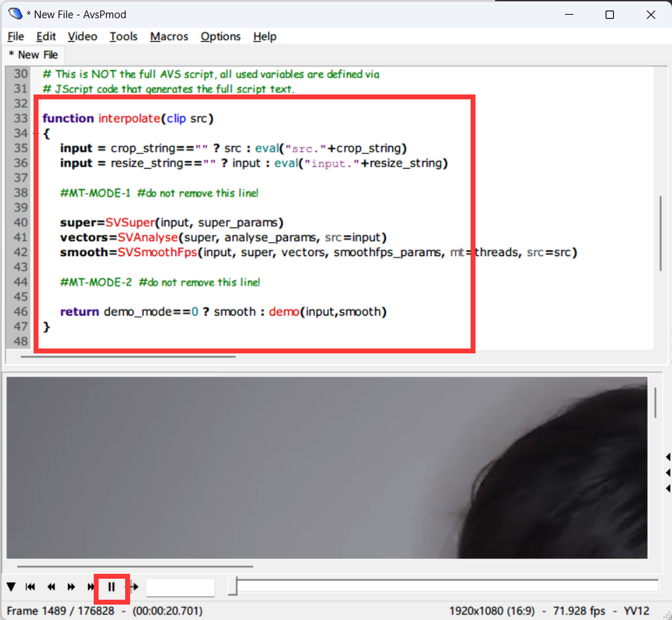Click line number 46 in the margin
The height and width of the screenshot is (620, 672).
tap(20, 311)
